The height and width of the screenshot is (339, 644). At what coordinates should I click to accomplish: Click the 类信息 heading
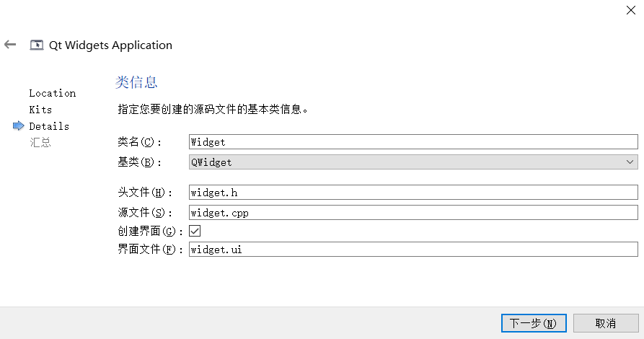point(136,82)
